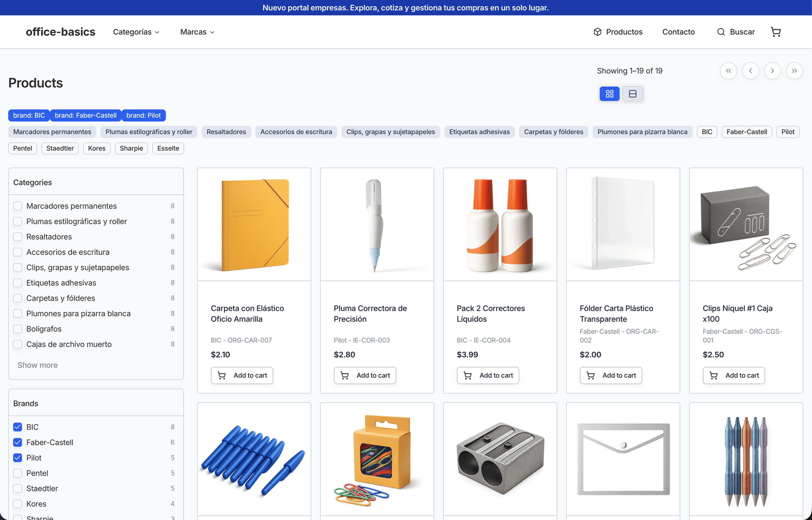Viewport: 812px width, 520px height.
Task: Add Pluma Correctora de Precisión to cart
Action: (x=365, y=375)
